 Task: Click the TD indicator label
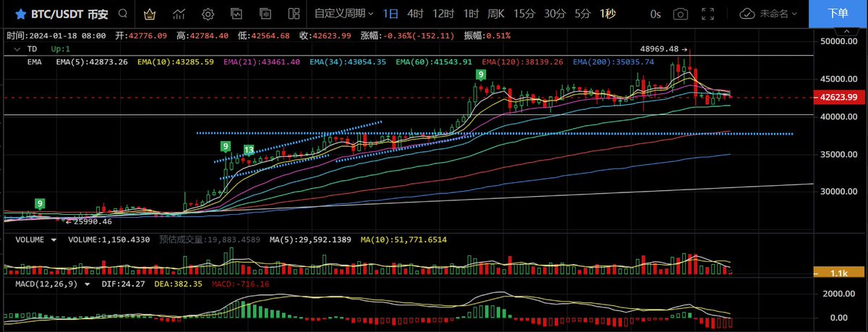[x=32, y=48]
